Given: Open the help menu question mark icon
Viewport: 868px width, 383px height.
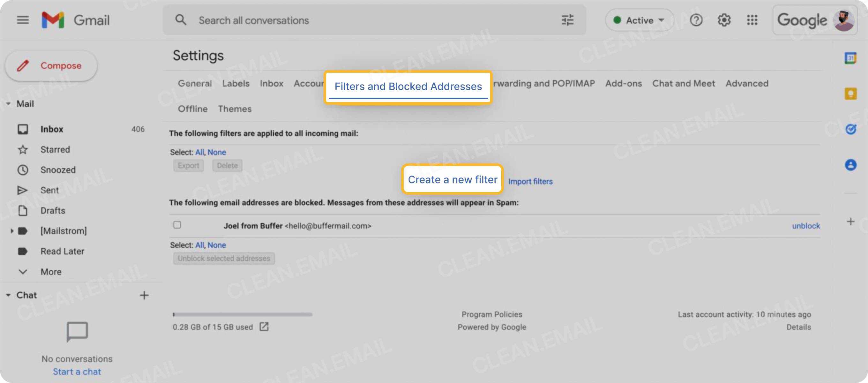Looking at the screenshot, I should pyautogui.click(x=696, y=20).
